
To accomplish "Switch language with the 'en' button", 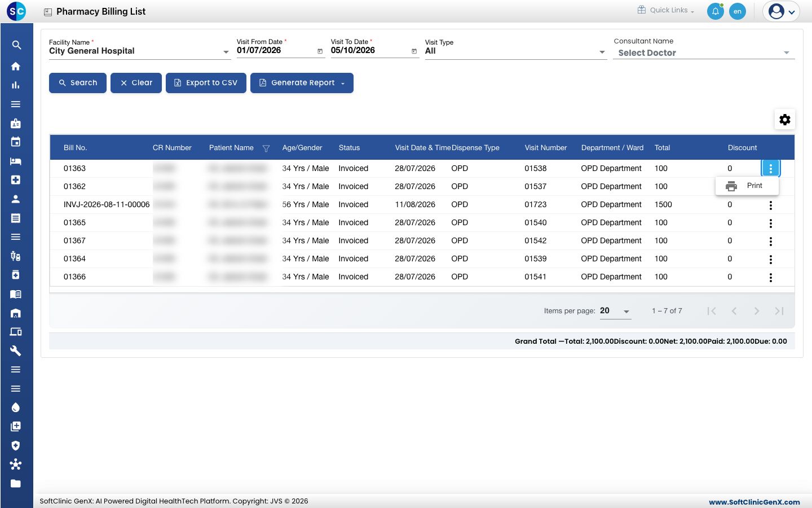I will click(738, 11).
